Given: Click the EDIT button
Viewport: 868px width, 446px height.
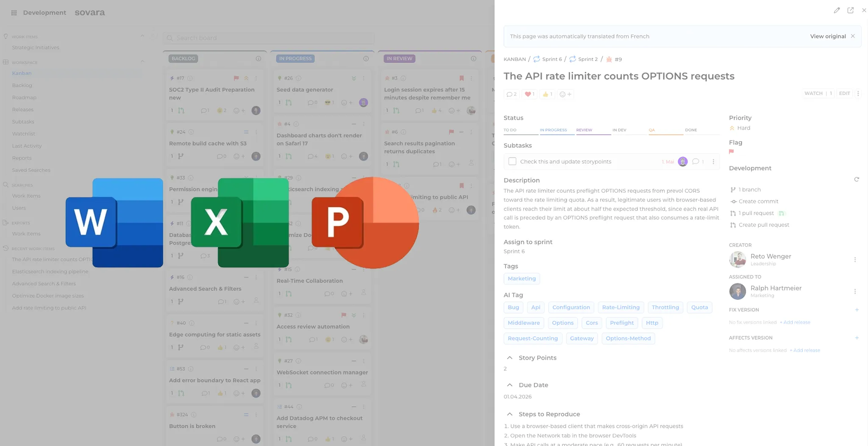Looking at the screenshot, I should click(844, 94).
